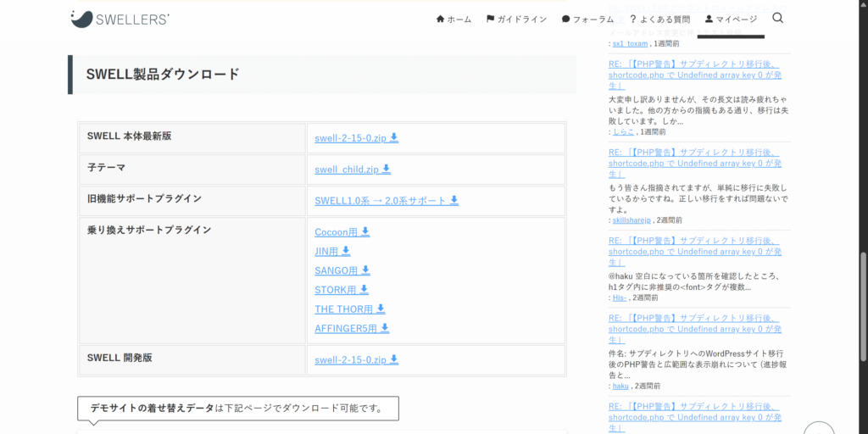Download the SANGO用 support plugin
The image size is (868, 434).
point(342,270)
